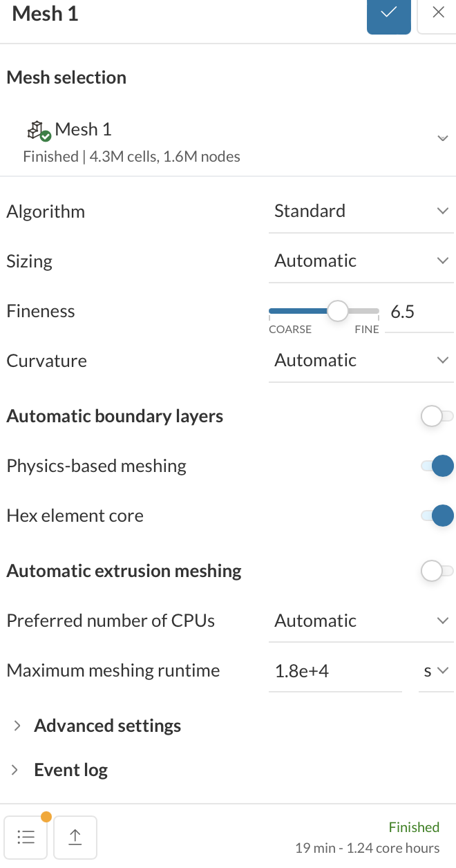Open the Curvature dropdown
Image resolution: width=456 pixels, height=868 pixels.
point(361,360)
